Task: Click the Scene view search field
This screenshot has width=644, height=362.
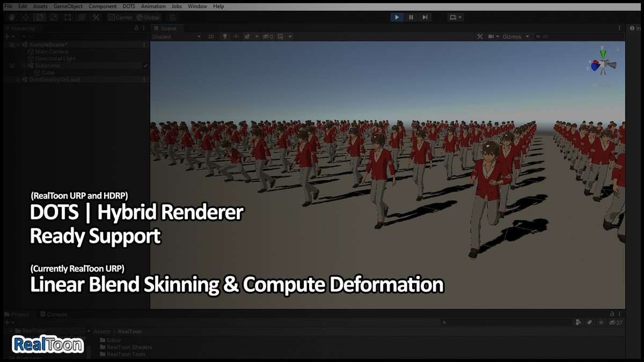Action: pyautogui.click(x=579, y=36)
